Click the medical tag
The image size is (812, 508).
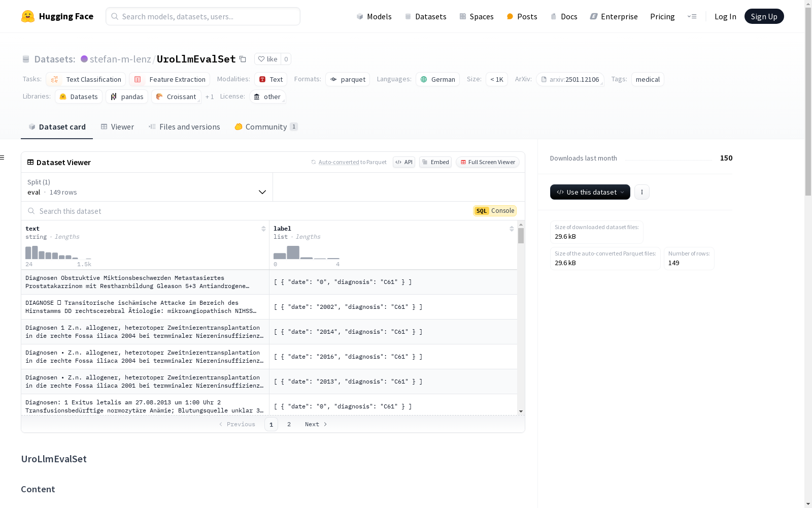(x=648, y=79)
